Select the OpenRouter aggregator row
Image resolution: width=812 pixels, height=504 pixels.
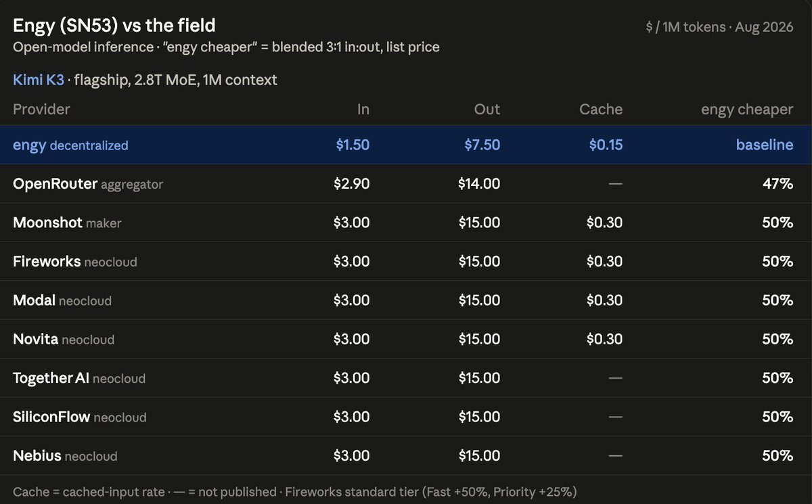(x=406, y=183)
